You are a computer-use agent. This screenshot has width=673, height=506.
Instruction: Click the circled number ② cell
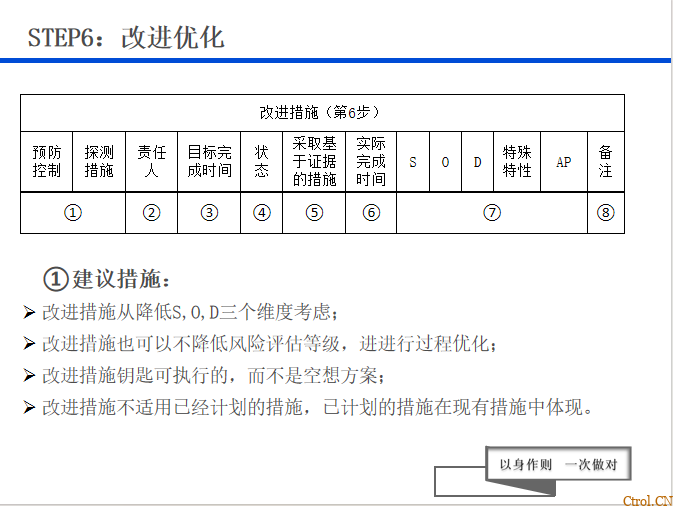[151, 212]
